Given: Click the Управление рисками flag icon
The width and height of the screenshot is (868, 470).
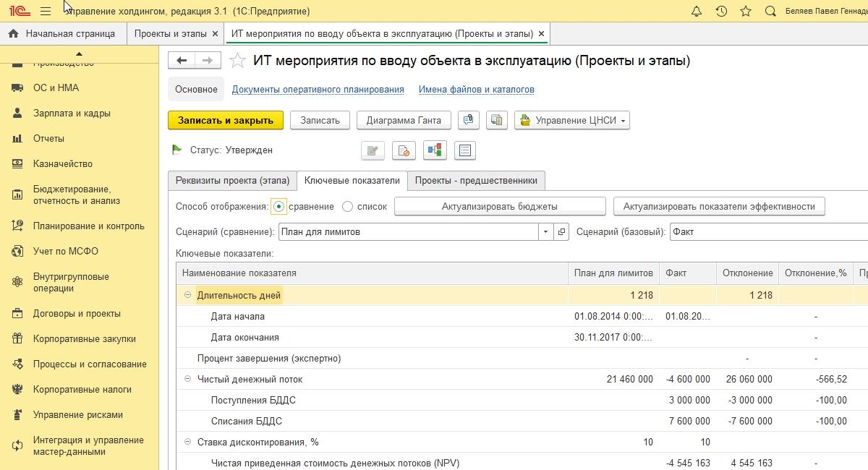Looking at the screenshot, I should 18,414.
